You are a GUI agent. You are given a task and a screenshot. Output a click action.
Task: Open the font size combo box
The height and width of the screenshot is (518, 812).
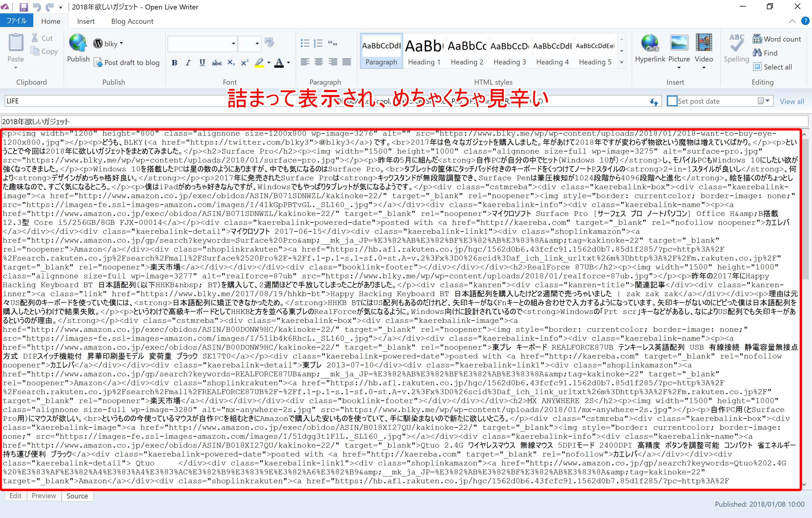point(249,44)
